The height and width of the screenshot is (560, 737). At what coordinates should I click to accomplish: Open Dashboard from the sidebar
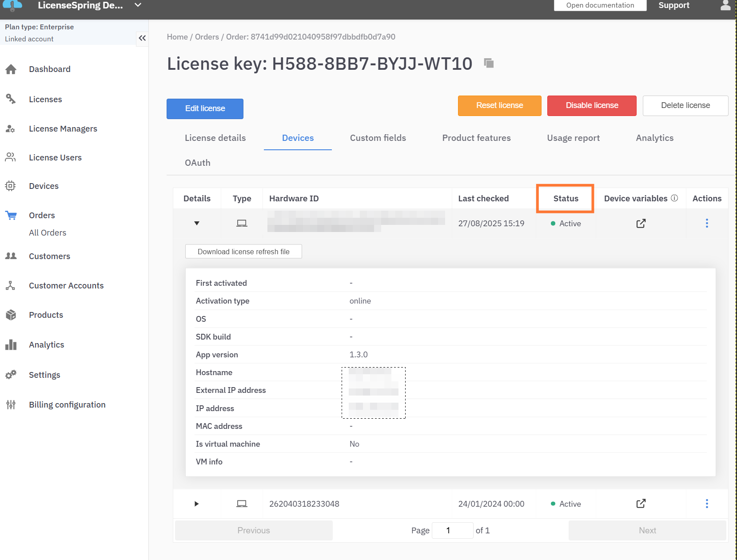click(x=49, y=69)
